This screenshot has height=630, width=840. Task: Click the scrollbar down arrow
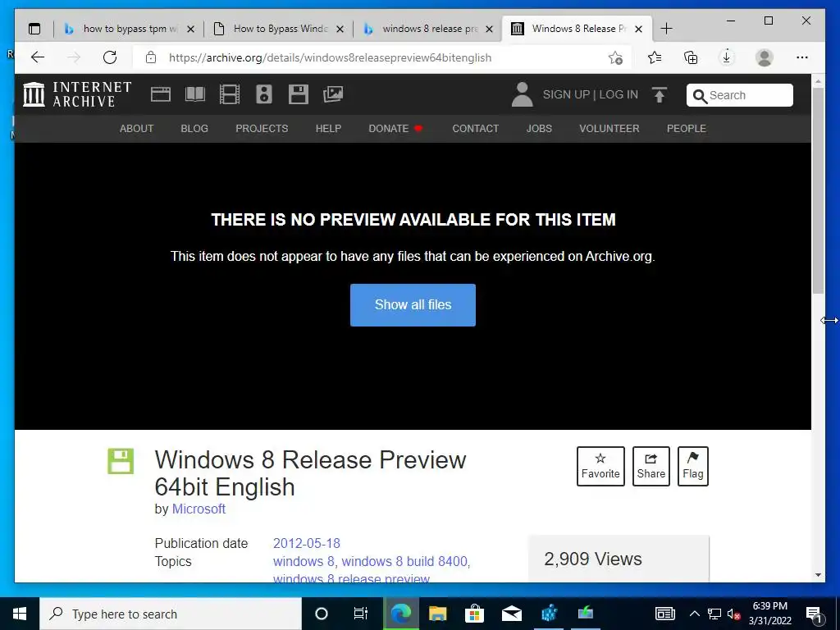[x=818, y=575]
